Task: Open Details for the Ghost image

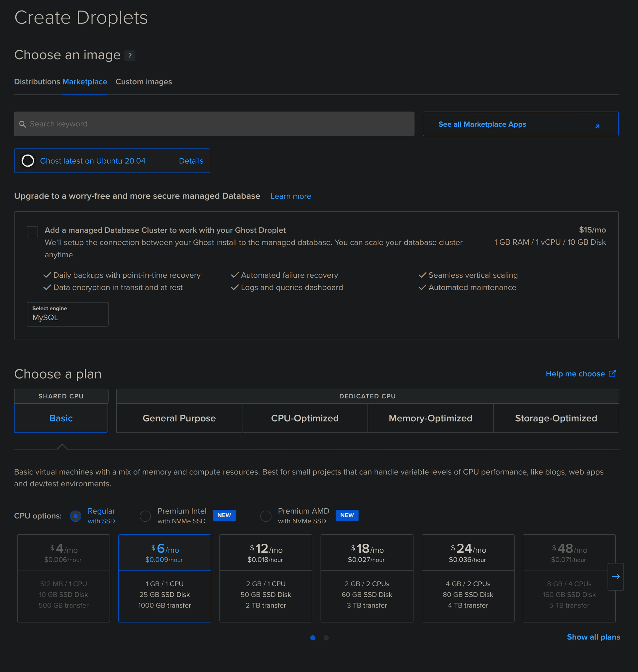Action: click(x=191, y=161)
